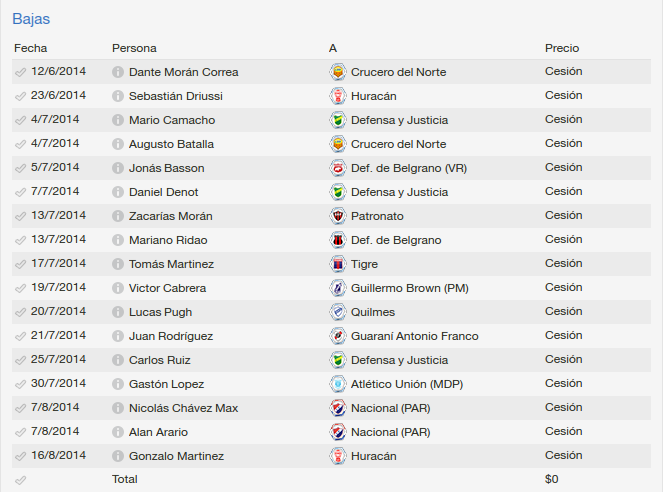The width and height of the screenshot is (663, 492).
Task: Open Gonzalo Martinez player profile
Action: (x=176, y=456)
